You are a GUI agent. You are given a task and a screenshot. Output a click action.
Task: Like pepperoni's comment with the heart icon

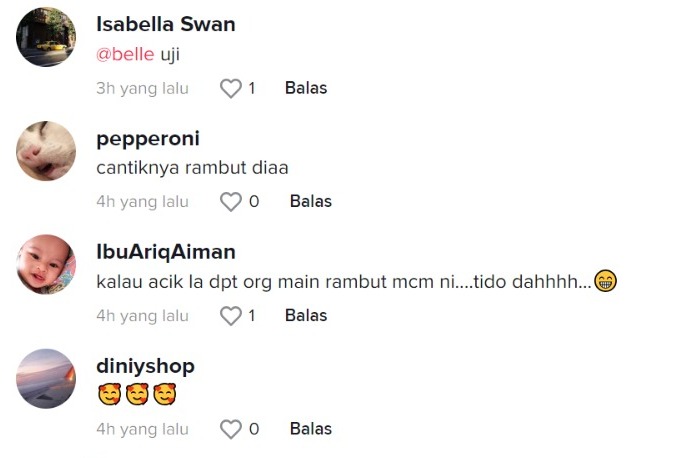[231, 202]
